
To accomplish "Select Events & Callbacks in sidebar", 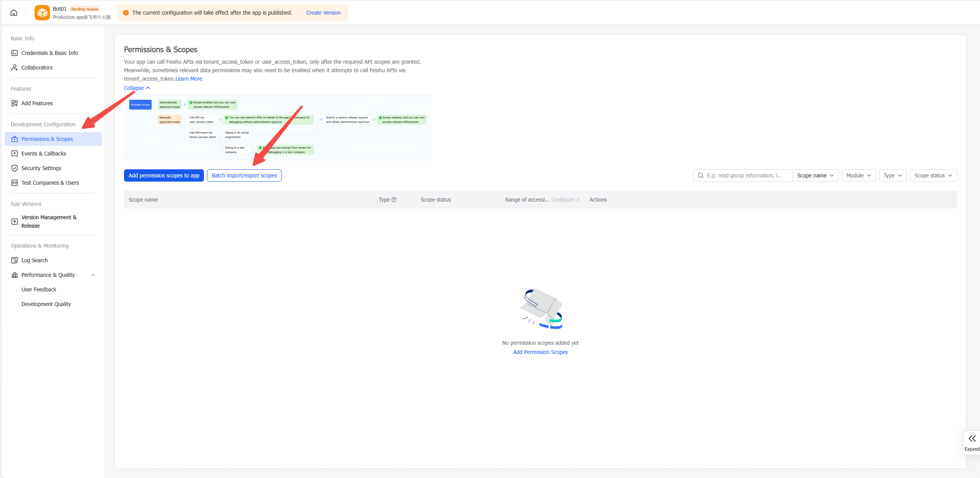I will 53,154.
